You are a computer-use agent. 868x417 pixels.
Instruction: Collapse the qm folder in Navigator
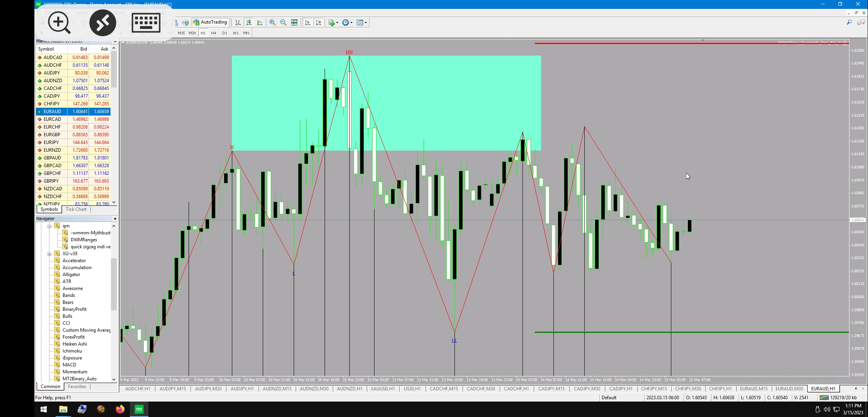[49, 226]
